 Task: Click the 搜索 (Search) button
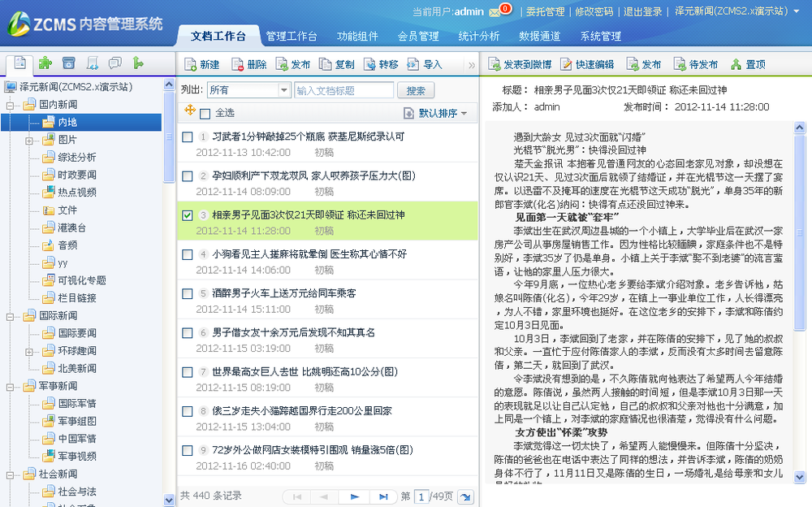pyautogui.click(x=416, y=90)
